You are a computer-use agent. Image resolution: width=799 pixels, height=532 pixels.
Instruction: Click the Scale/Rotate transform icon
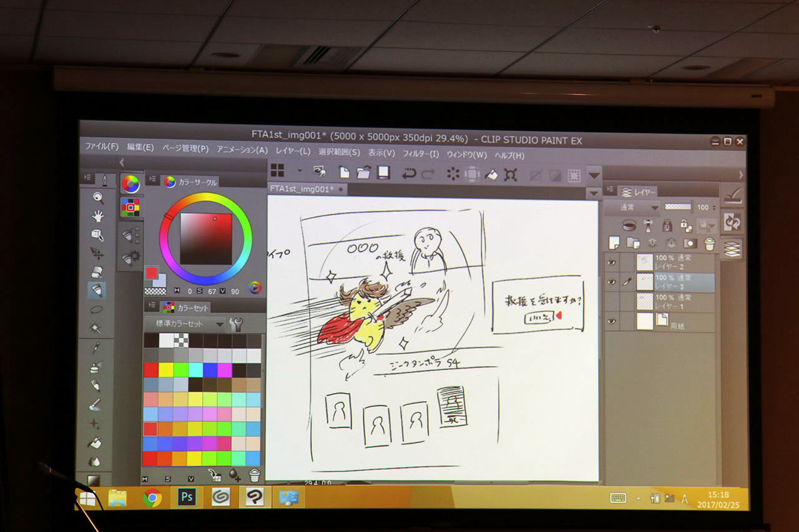(511, 175)
